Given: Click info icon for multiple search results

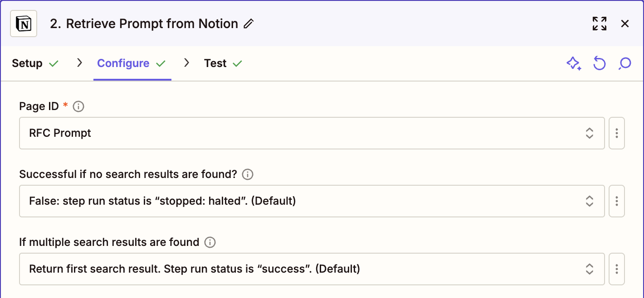Looking at the screenshot, I should click(210, 242).
